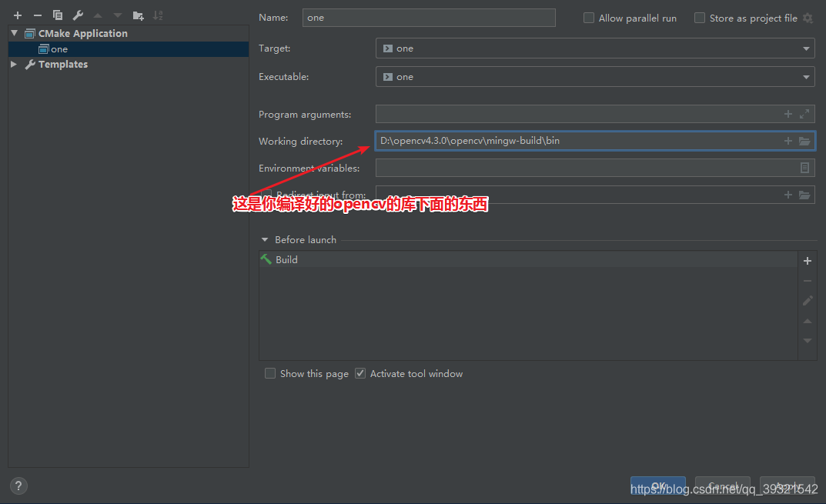The width and height of the screenshot is (826, 504).
Task: Browse for Redirect input file
Action: click(x=804, y=195)
